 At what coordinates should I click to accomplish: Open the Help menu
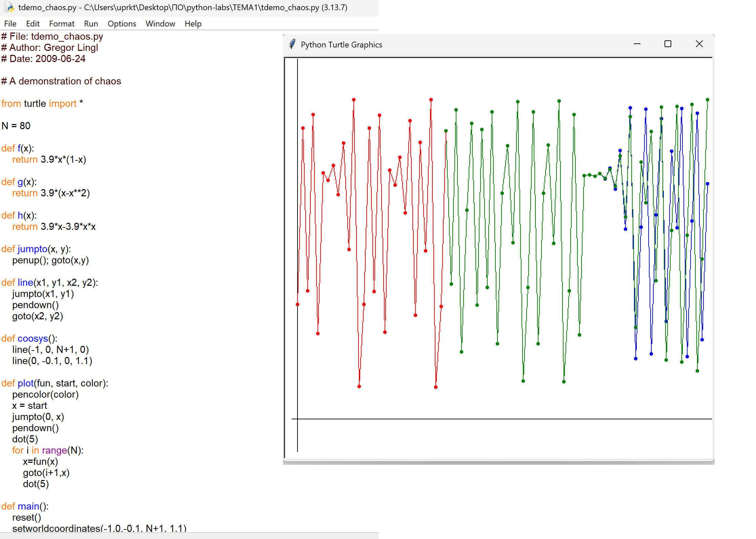(193, 24)
